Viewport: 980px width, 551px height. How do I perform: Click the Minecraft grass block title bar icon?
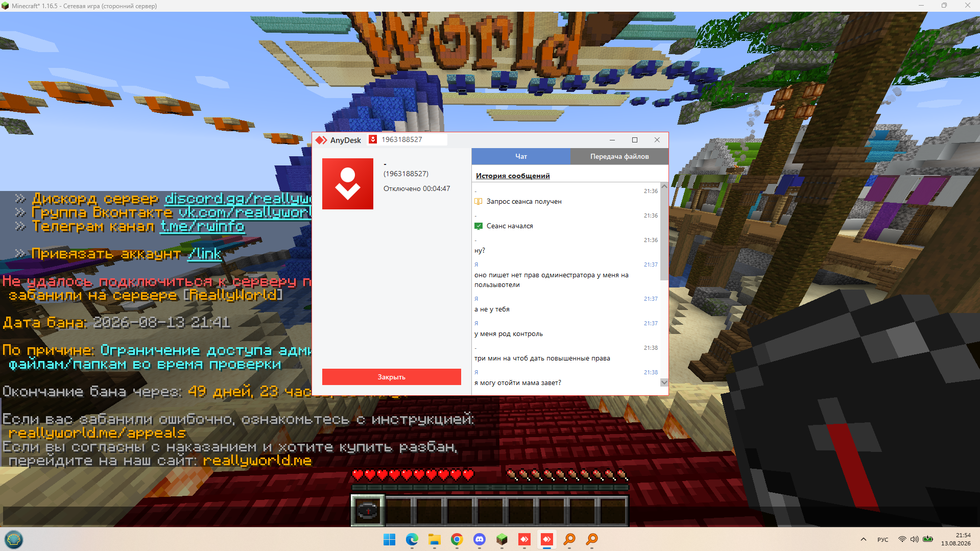5,6
